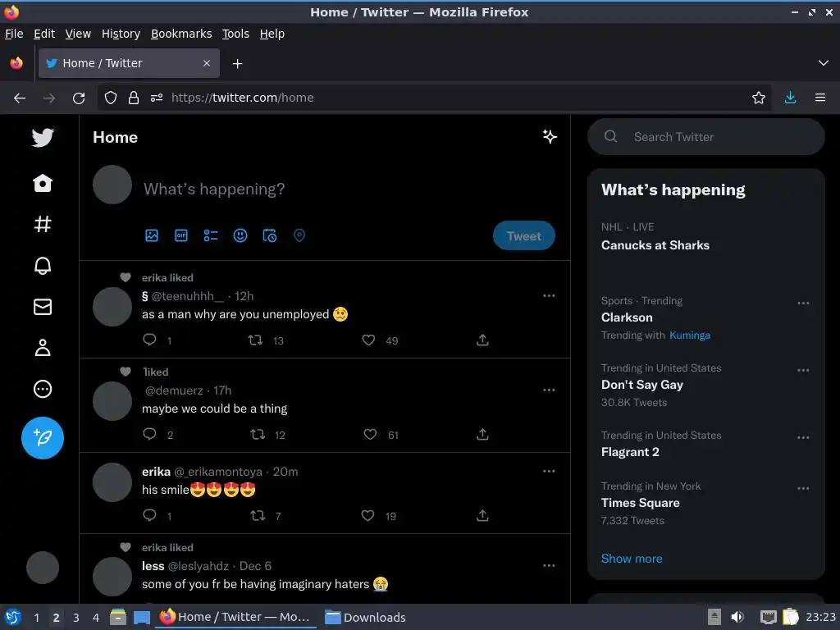
Task: Retweet the "as a man why" tweet
Action: (x=255, y=340)
